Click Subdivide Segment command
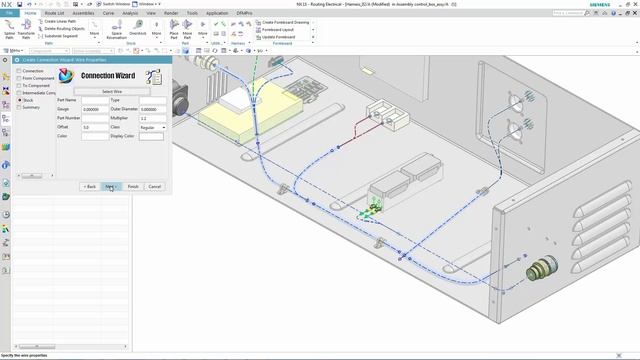This screenshot has height=360, width=640. point(58,36)
